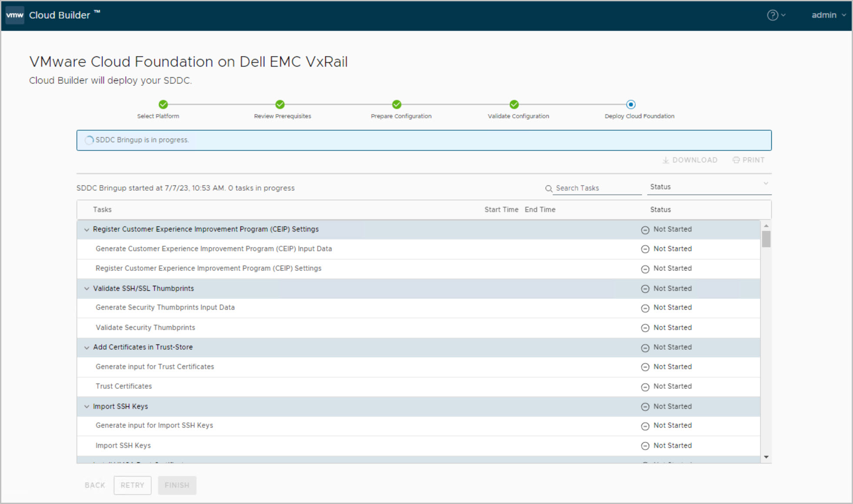Click the Print icon button
Viewport: 853px width, 504px height.
(736, 160)
